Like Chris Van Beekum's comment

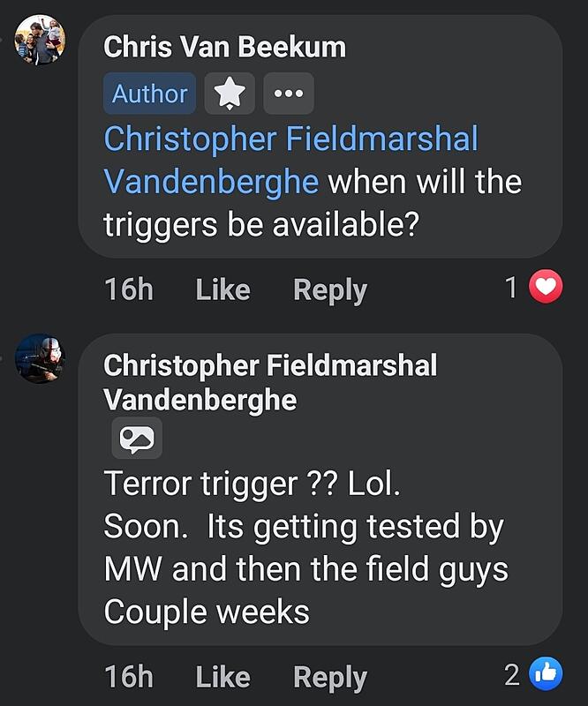click(222, 289)
